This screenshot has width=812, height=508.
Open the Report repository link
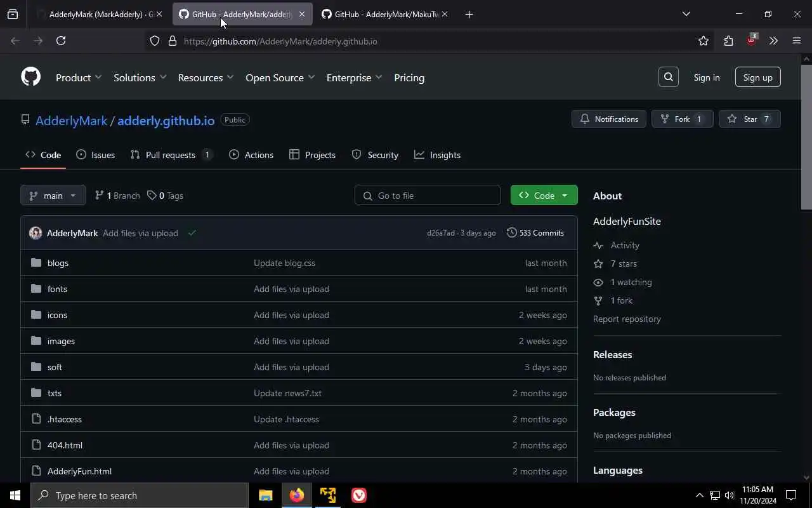[627, 319]
